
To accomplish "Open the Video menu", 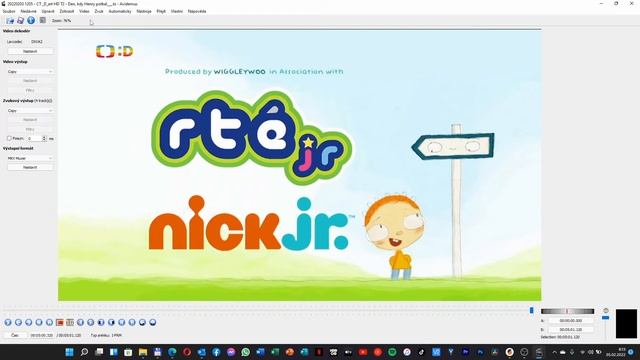I will pos(84,11).
